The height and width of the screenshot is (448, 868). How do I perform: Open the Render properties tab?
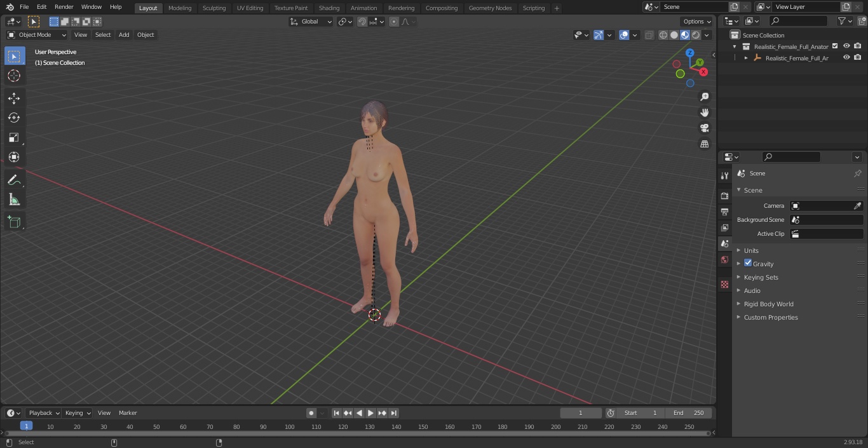coord(724,196)
